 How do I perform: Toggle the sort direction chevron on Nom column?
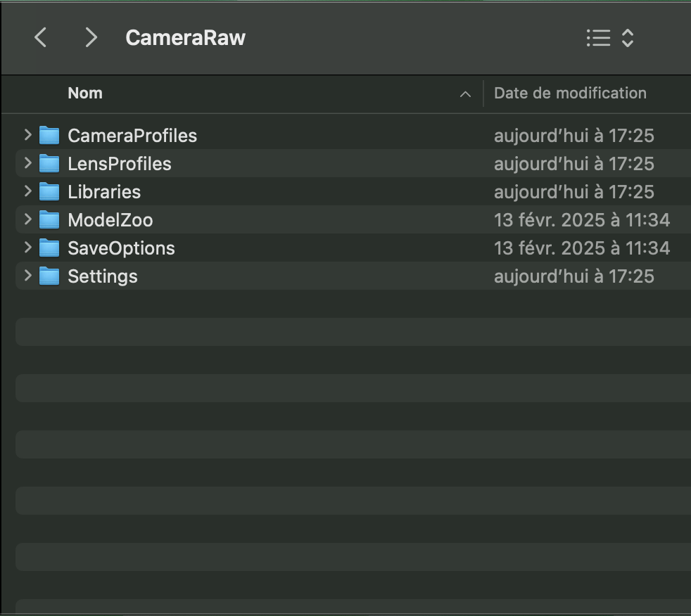point(465,94)
